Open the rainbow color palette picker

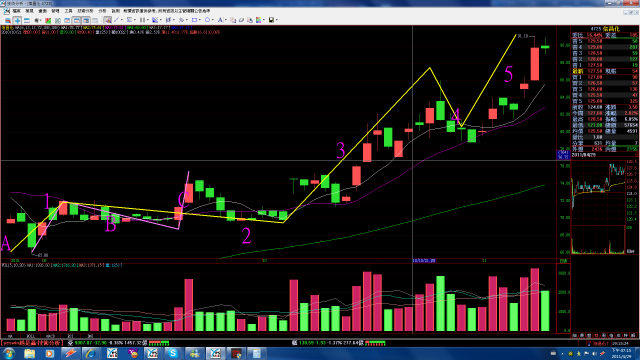click(x=258, y=20)
